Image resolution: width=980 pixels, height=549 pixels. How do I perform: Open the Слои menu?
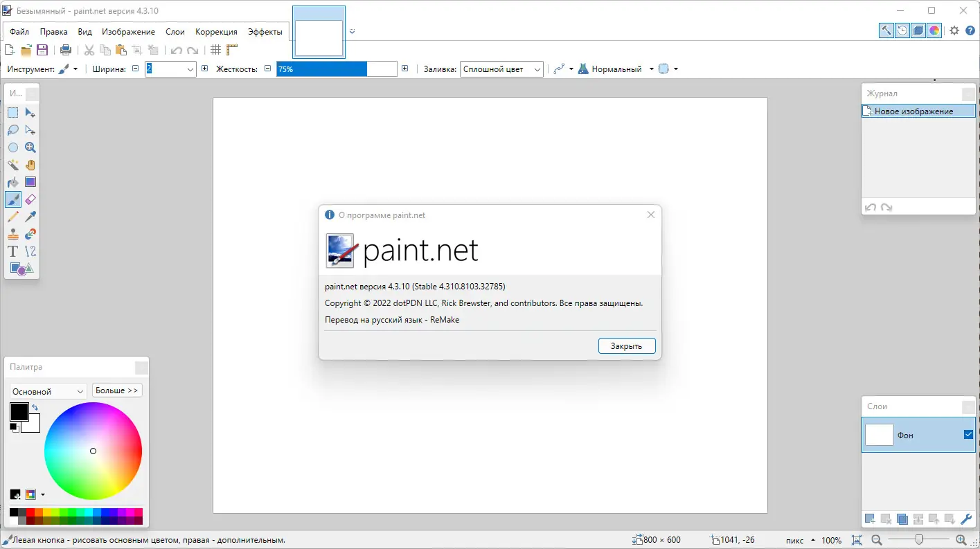175,32
